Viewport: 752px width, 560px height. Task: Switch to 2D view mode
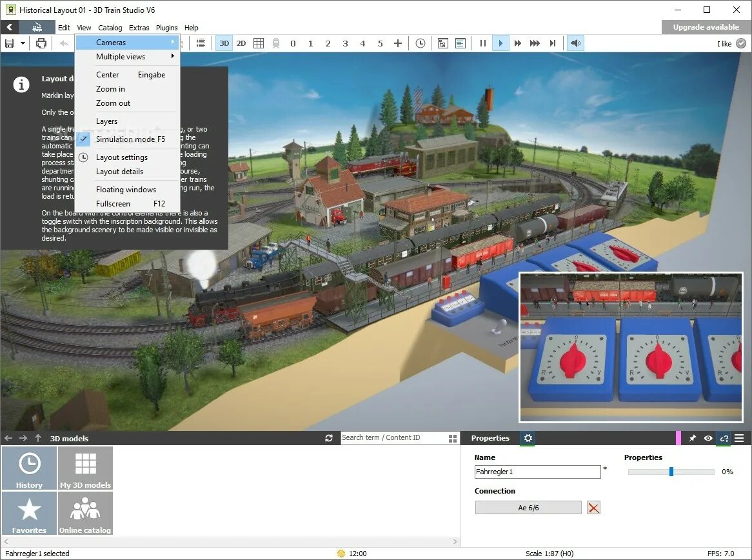point(241,43)
